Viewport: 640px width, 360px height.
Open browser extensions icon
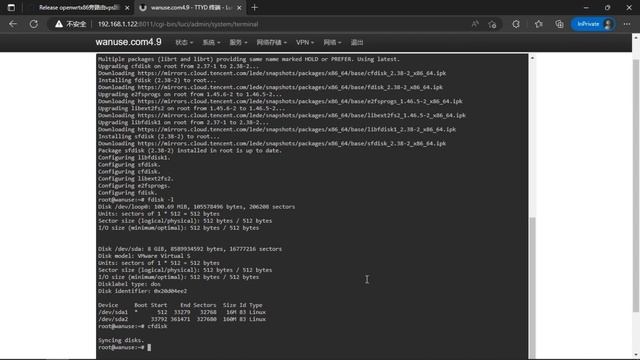(516, 24)
